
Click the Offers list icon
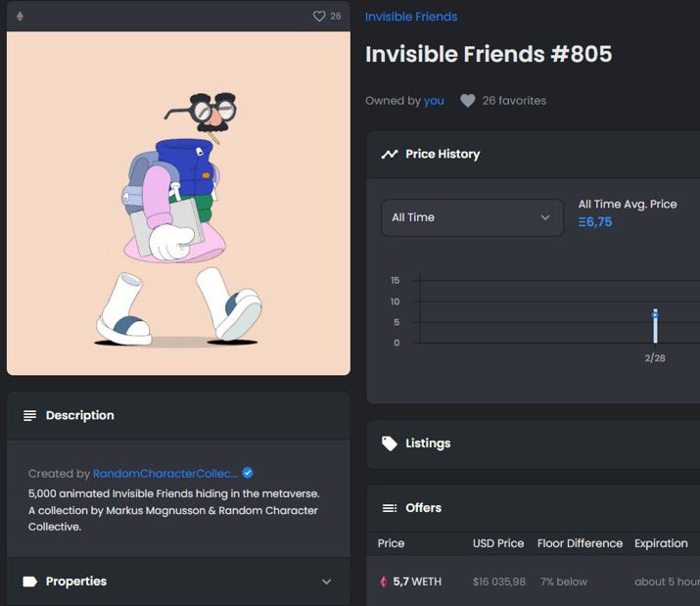[390, 508]
